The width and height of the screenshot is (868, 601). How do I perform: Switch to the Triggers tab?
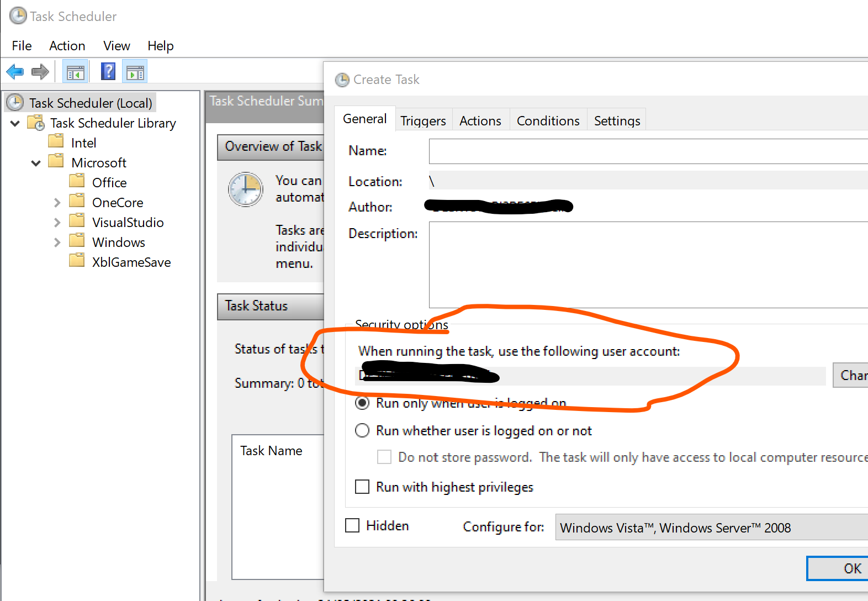pyautogui.click(x=423, y=121)
